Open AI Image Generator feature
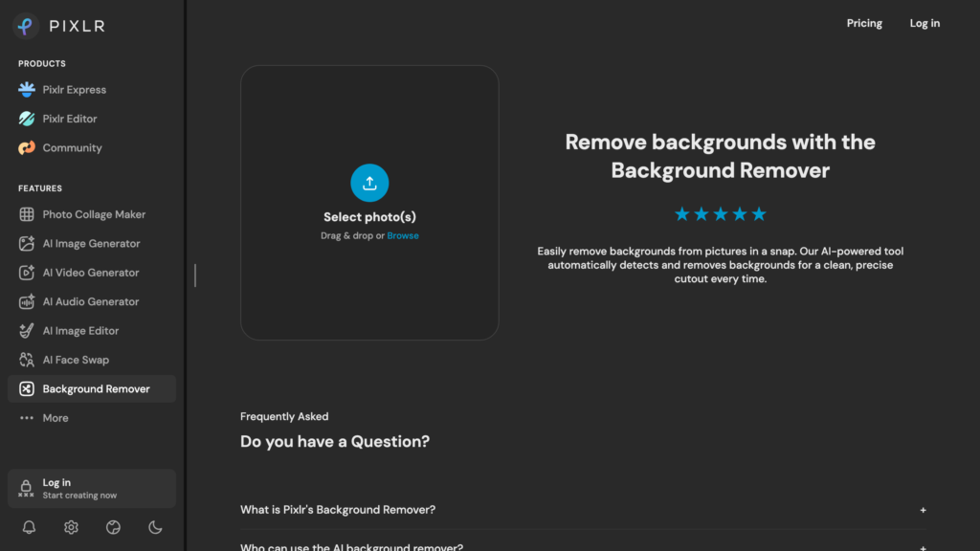 coord(91,244)
